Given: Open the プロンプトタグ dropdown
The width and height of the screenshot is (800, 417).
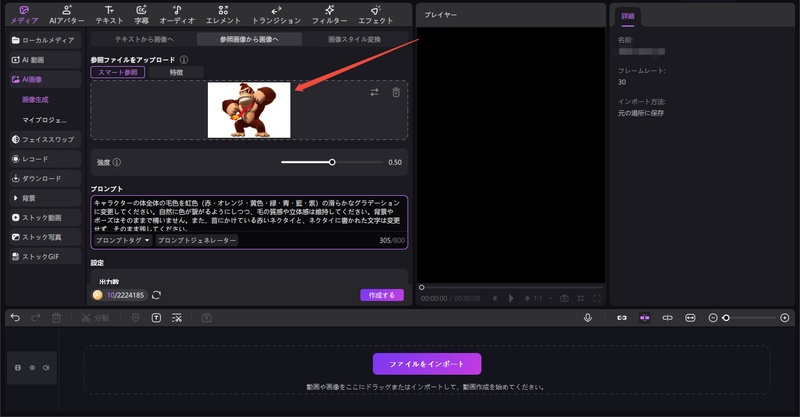Looking at the screenshot, I should [123, 240].
